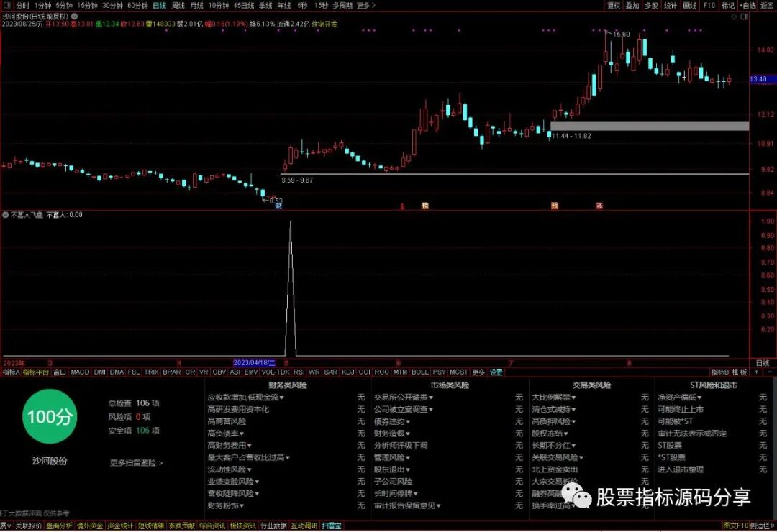Image resolution: width=777 pixels, height=532 pixels.
Task: Expand 高质押风险 risk item
Action: (554, 421)
